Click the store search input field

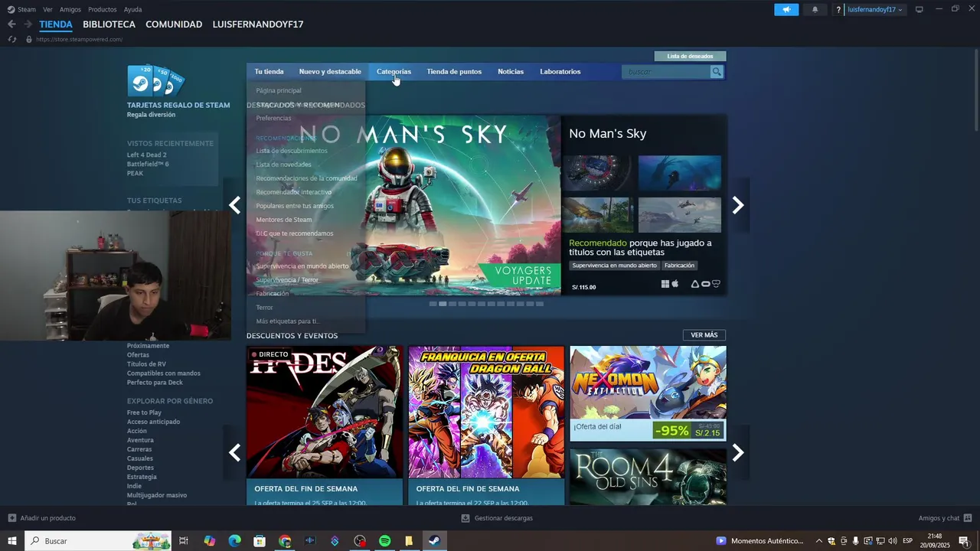coord(667,72)
